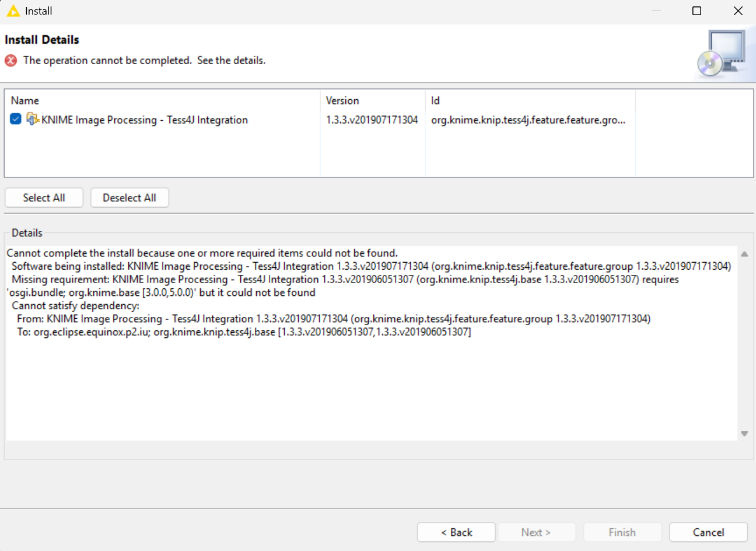The height and width of the screenshot is (551, 756).
Task: Click Deselect All button
Action: (129, 198)
